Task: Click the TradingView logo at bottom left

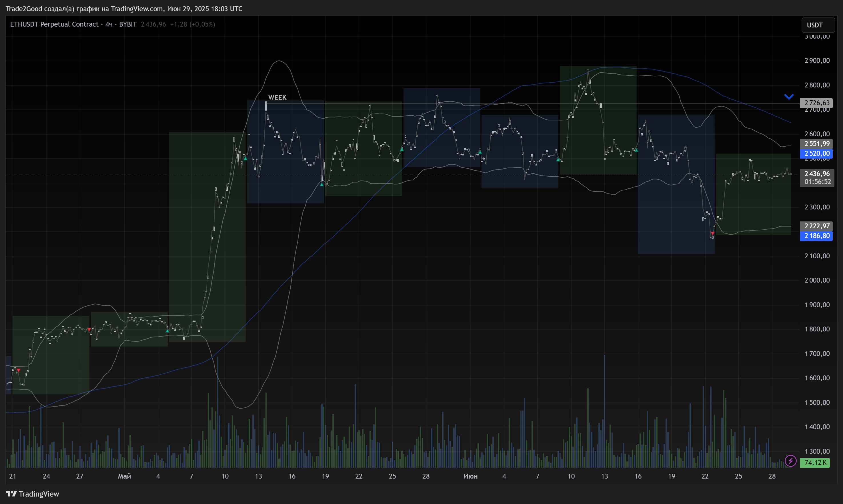Action: (32, 494)
